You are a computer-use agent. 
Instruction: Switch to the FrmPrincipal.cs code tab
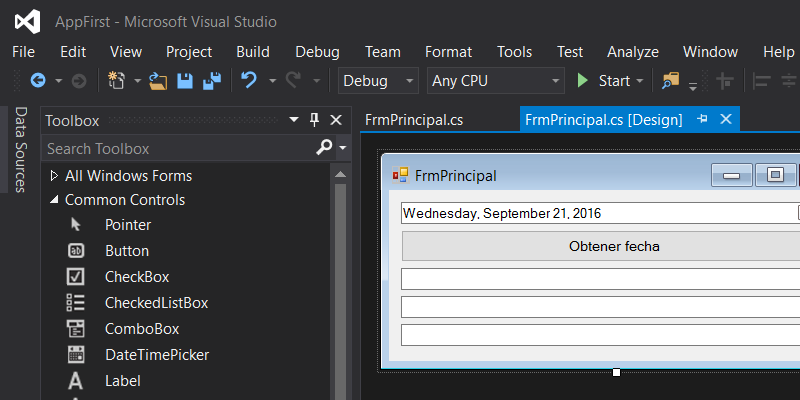[414, 120]
